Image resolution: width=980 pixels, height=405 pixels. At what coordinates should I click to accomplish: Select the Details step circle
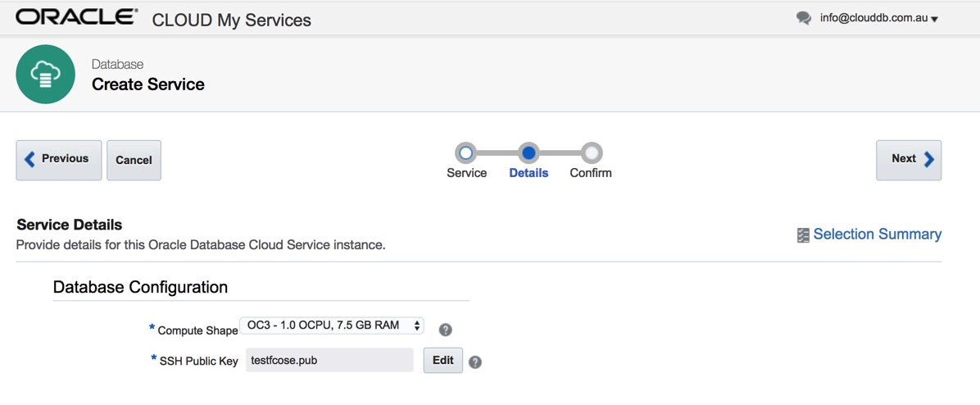[x=529, y=152]
